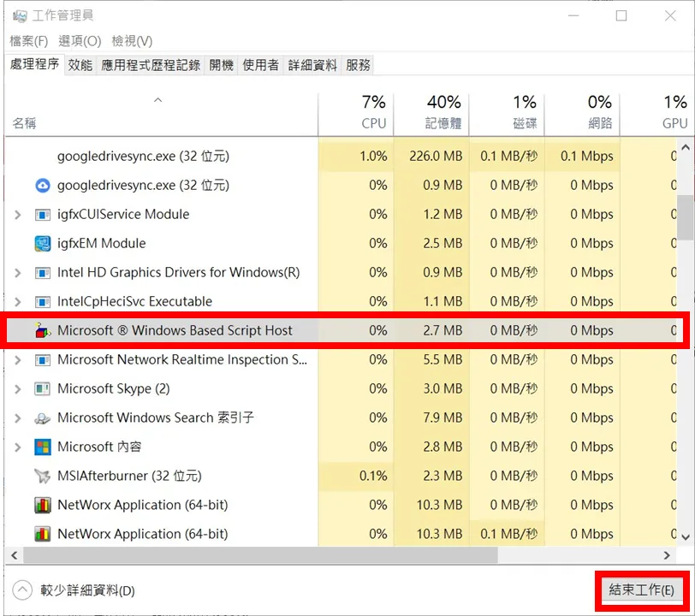This screenshot has height=616, width=695.
Task: Maximize the Task Manager window
Action: pos(621,16)
